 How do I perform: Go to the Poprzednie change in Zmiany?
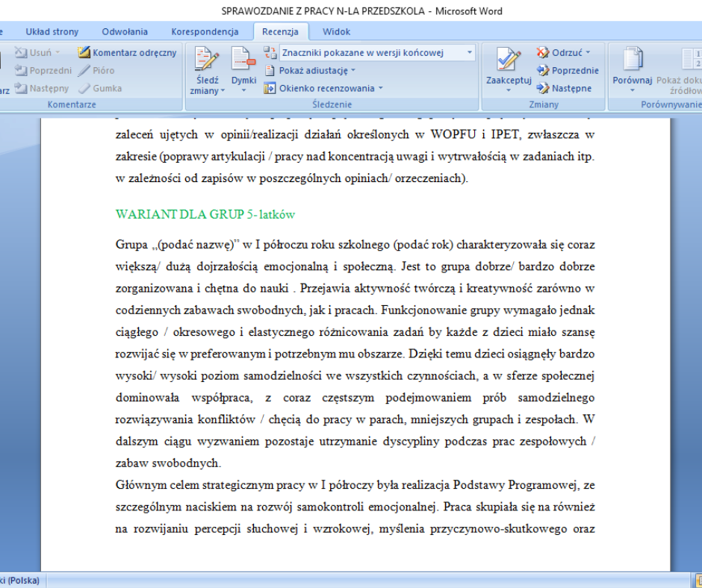pyautogui.click(x=568, y=71)
